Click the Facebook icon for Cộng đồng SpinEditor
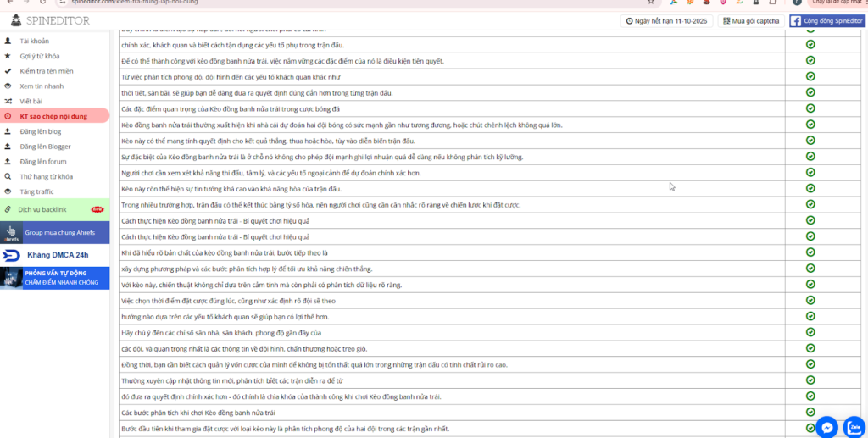868x438 pixels. click(x=798, y=21)
